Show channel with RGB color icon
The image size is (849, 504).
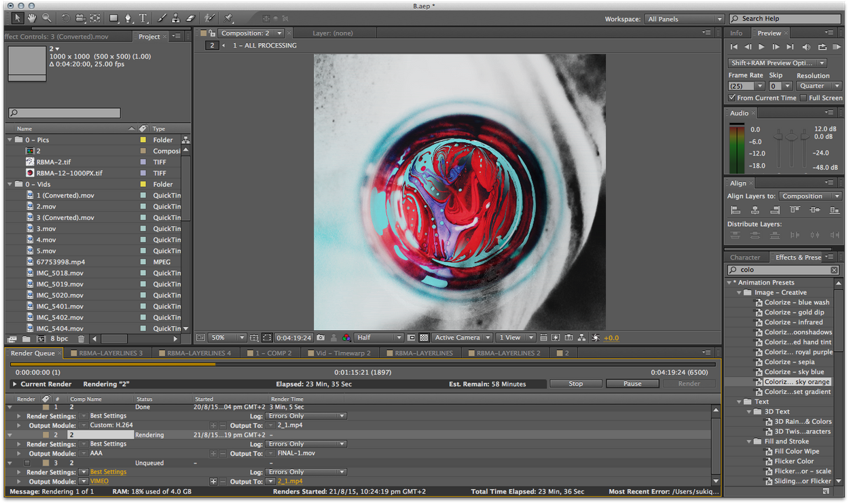coord(346,338)
